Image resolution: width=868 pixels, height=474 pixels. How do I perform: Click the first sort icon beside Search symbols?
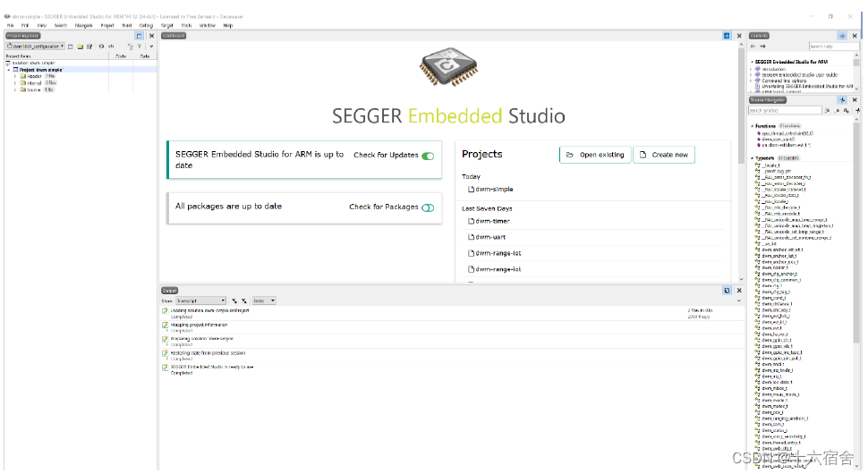828,111
